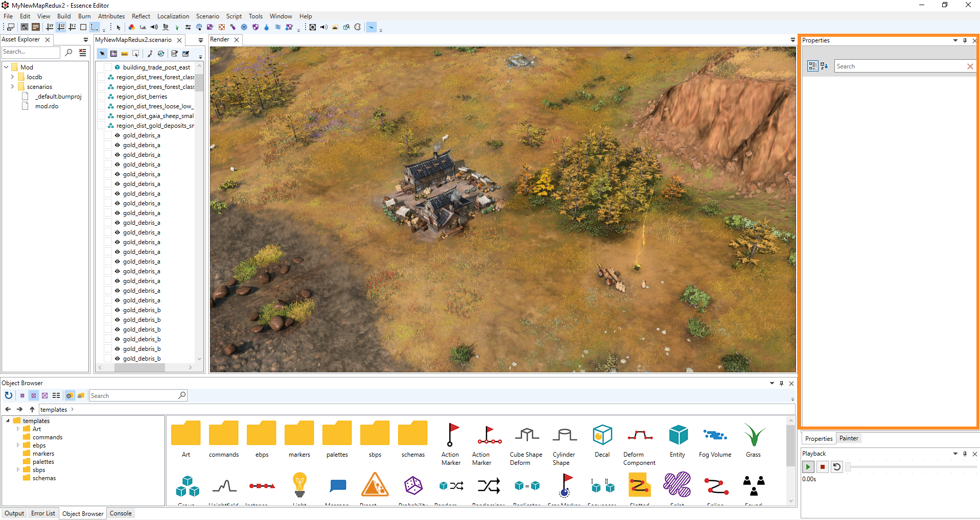Select the Decal template
The height and width of the screenshot is (520, 980).
tap(602, 440)
